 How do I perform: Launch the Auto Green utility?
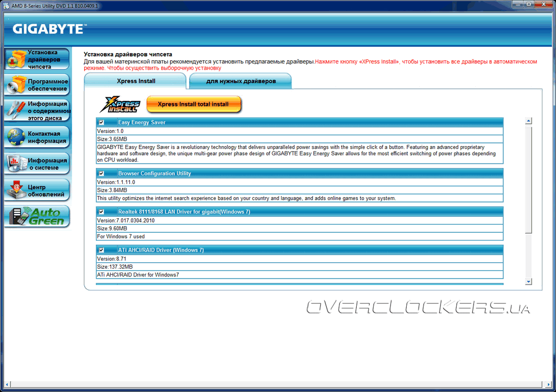tap(37, 217)
